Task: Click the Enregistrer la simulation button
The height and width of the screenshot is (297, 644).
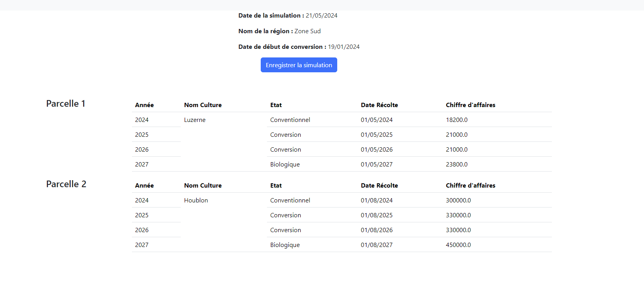Action: [x=299, y=65]
